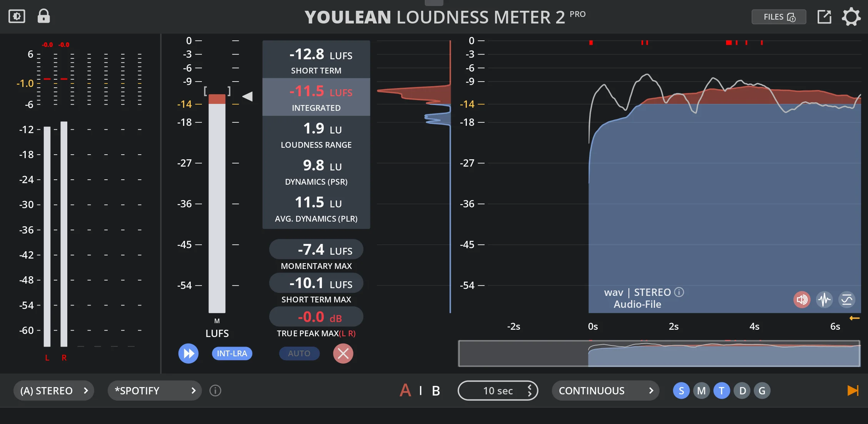Click the orange skip-to-end playback icon
Image resolution: width=868 pixels, height=424 pixels.
[x=853, y=391]
